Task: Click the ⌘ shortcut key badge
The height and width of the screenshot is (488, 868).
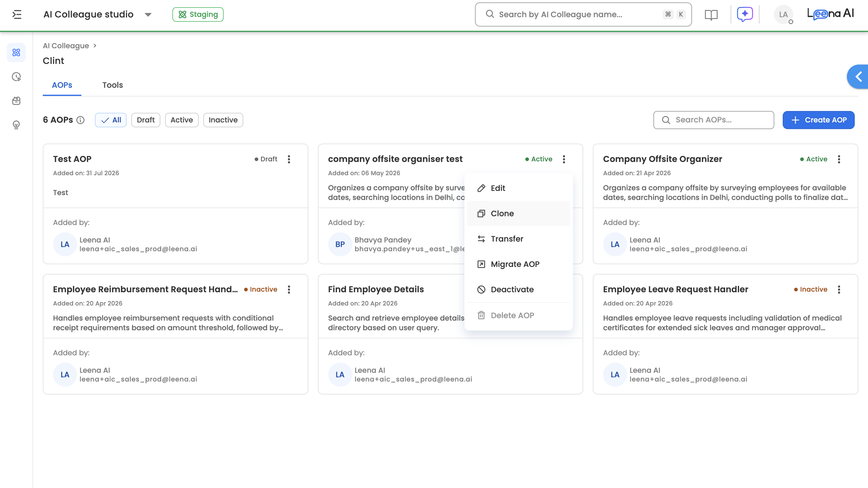Action: point(668,14)
